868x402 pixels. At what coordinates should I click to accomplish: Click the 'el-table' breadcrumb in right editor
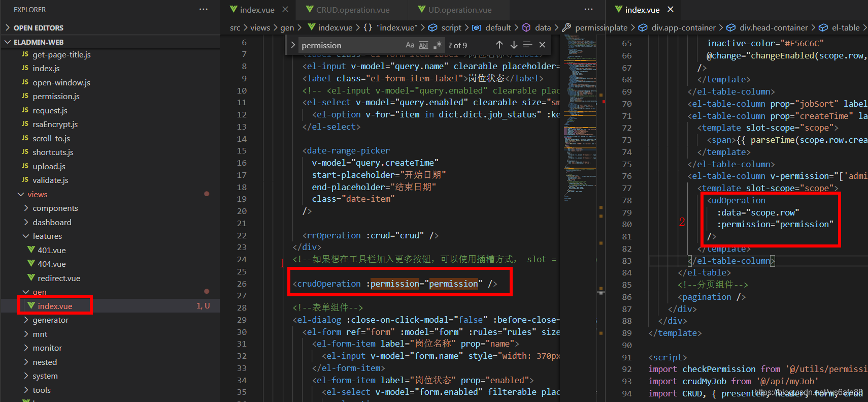click(840, 27)
